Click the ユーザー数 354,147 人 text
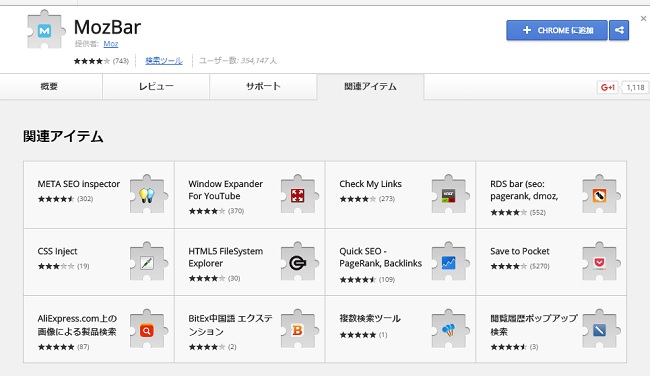This screenshot has height=376, width=650. (x=238, y=61)
